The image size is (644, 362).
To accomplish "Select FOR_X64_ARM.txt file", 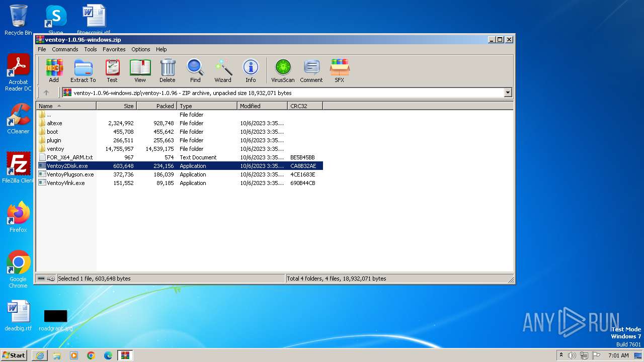I will click(180, 157).
